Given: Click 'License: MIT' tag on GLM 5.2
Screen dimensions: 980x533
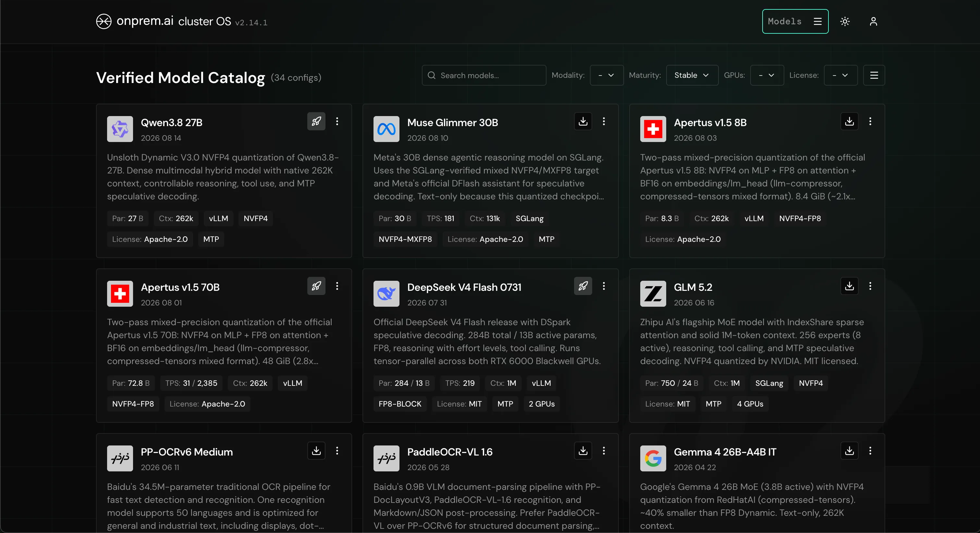Looking at the screenshot, I should pos(667,404).
